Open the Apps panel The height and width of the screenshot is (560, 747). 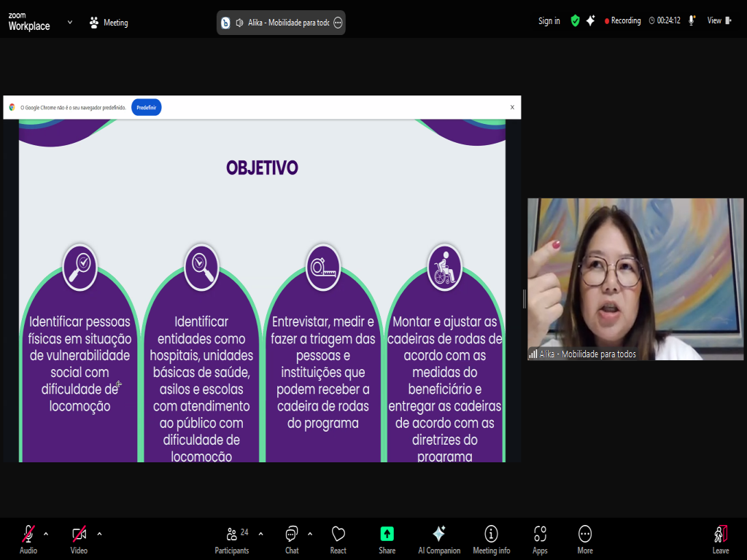pyautogui.click(x=540, y=539)
